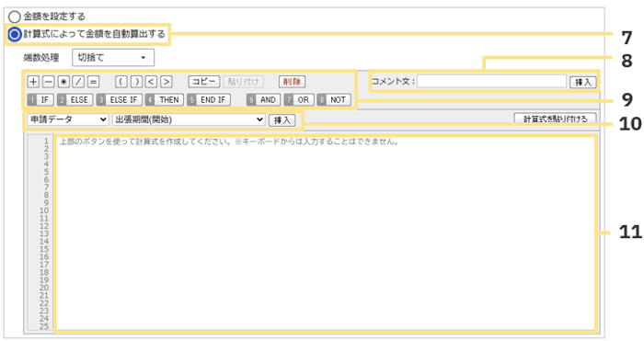Insert the ELSE IF keyword

[120, 99]
